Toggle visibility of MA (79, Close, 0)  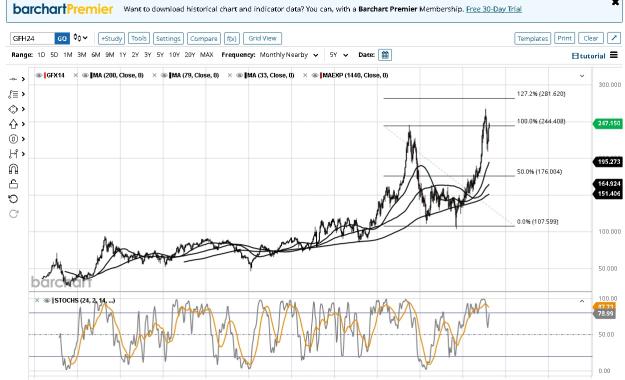point(164,75)
